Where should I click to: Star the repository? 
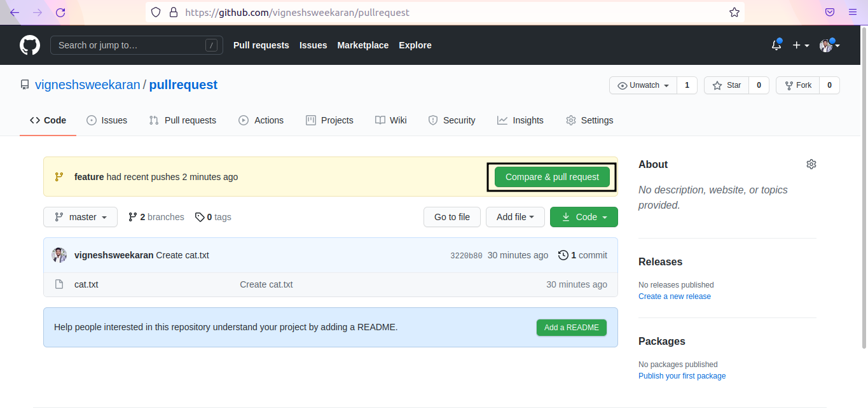click(727, 85)
